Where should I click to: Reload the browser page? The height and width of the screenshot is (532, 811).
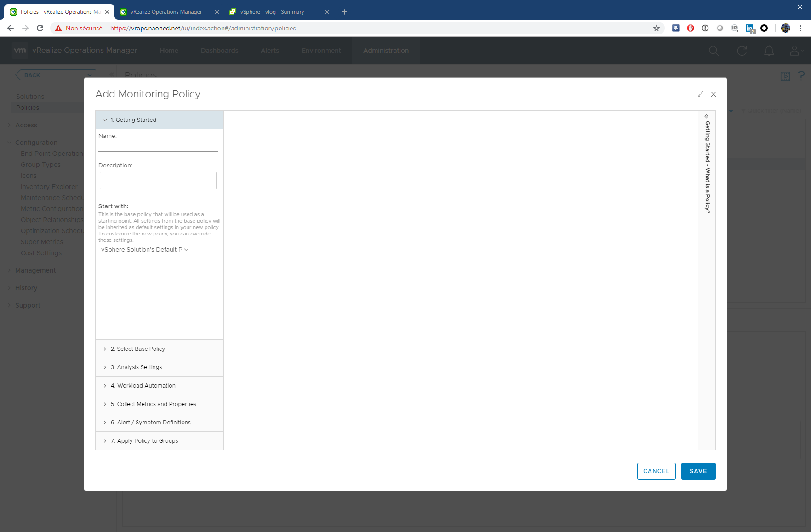(x=40, y=28)
